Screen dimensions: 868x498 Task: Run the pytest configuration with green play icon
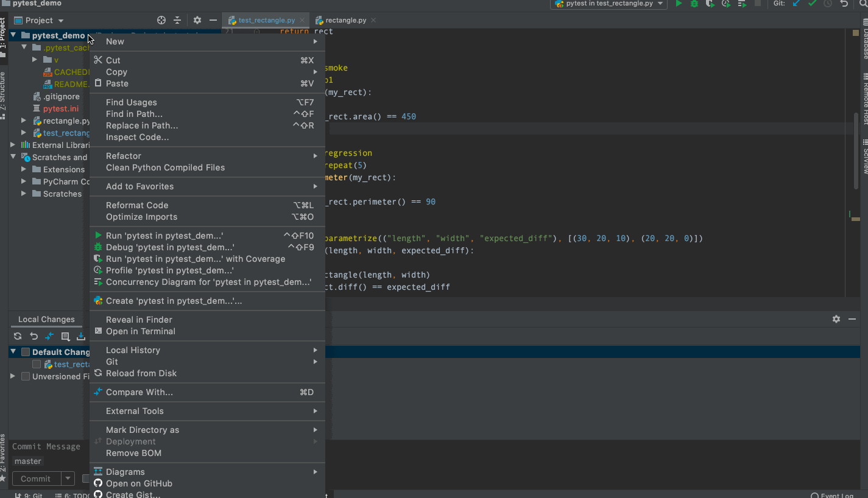(x=679, y=4)
